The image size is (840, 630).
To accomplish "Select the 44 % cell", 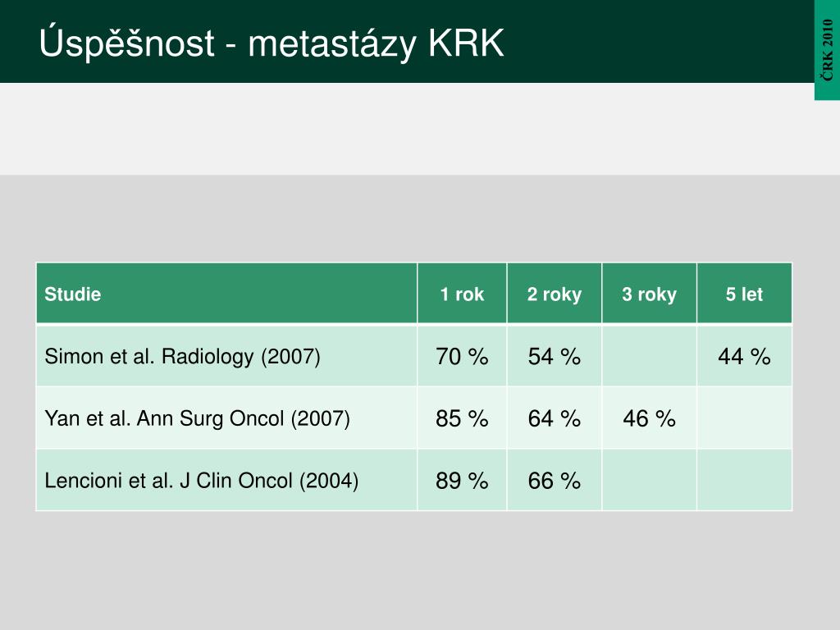I will pyautogui.click(x=745, y=356).
